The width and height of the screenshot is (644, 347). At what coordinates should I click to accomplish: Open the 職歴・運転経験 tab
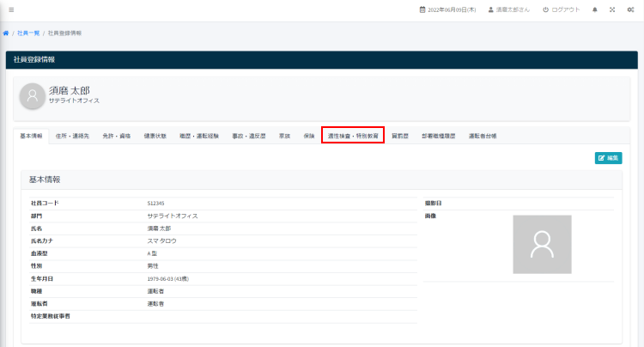pos(199,136)
